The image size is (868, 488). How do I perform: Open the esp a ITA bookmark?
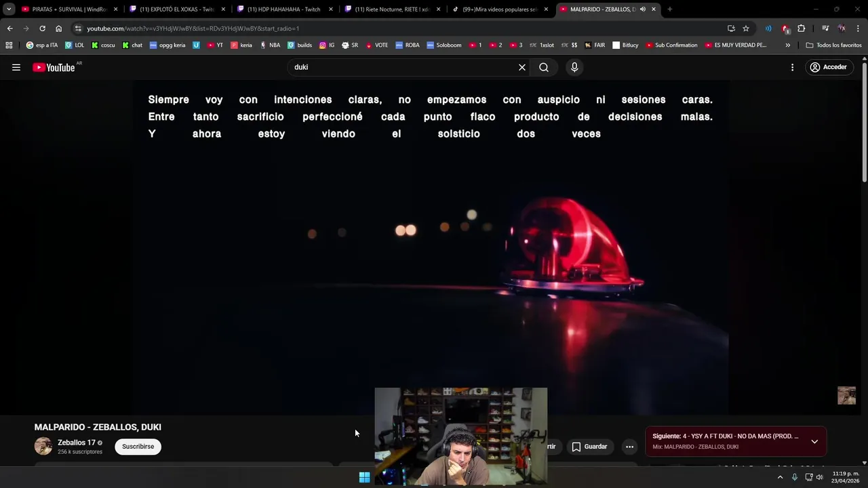(42, 45)
